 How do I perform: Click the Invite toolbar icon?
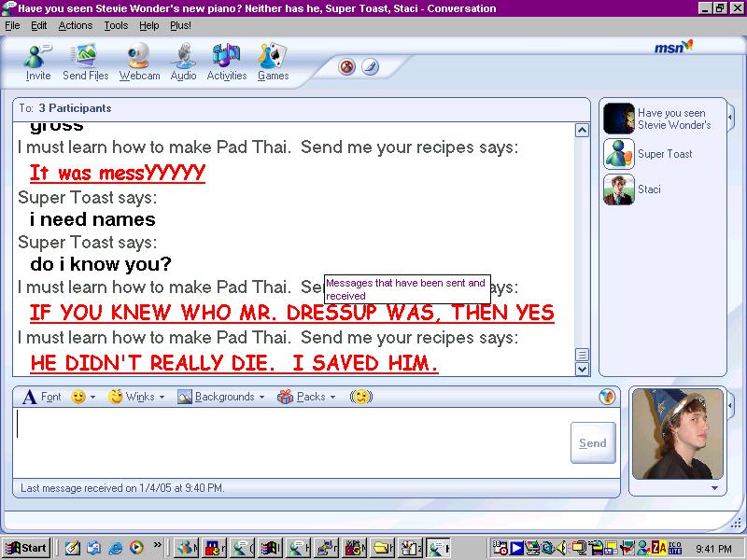[37, 62]
